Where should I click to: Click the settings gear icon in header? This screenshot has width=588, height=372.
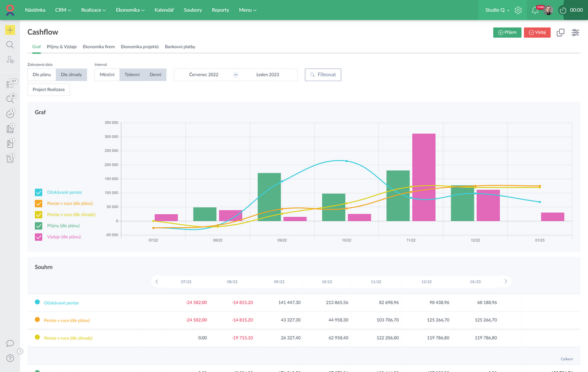coord(518,10)
